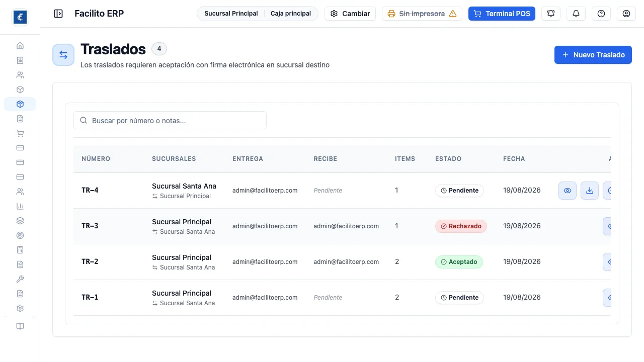Click the ESTADO column header

click(448, 159)
